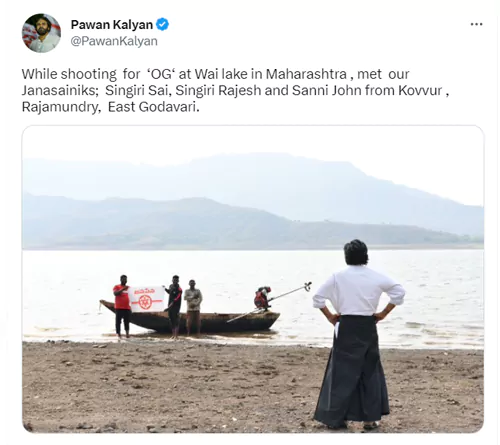Open the @PawanKalyan handle link
Image resolution: width=500 pixels, height=445 pixels.
(114, 41)
